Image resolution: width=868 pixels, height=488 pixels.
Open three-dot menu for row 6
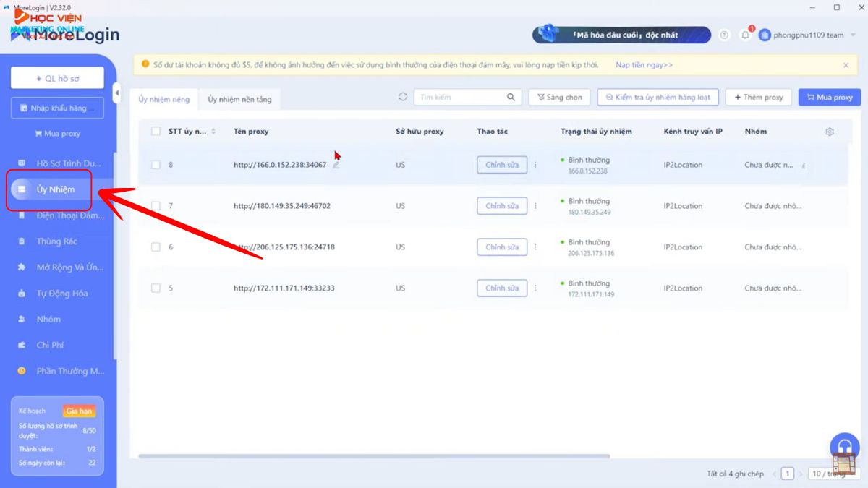tap(535, 247)
